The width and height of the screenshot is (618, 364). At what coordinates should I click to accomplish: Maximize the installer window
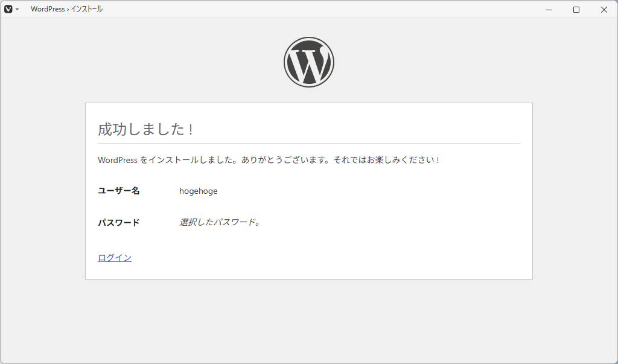[x=576, y=10]
